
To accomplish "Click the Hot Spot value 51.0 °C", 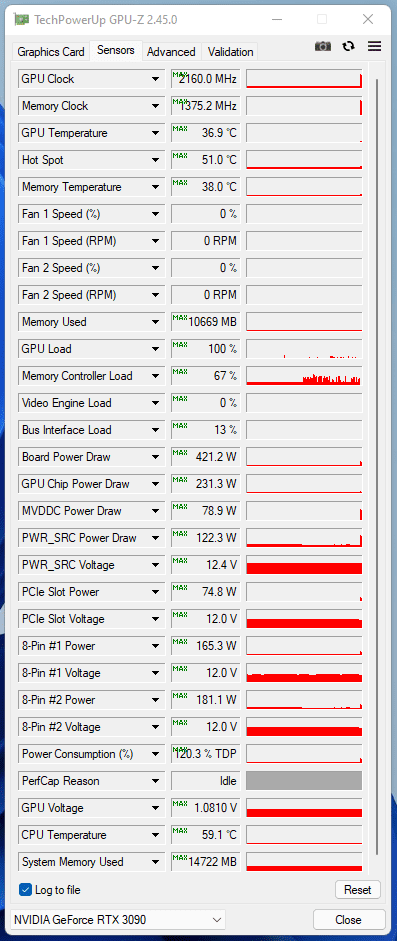I will [206, 160].
